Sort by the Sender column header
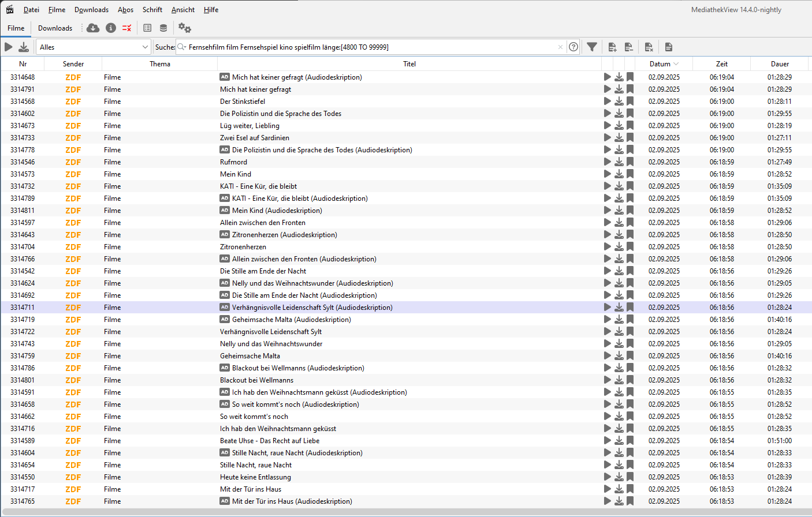This screenshot has height=517, width=812. (x=73, y=64)
